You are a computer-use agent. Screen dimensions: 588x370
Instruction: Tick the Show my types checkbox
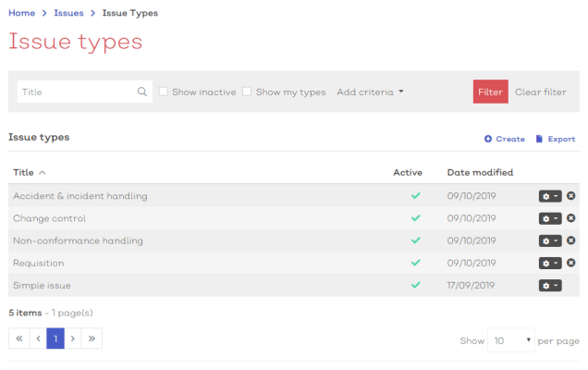click(247, 92)
